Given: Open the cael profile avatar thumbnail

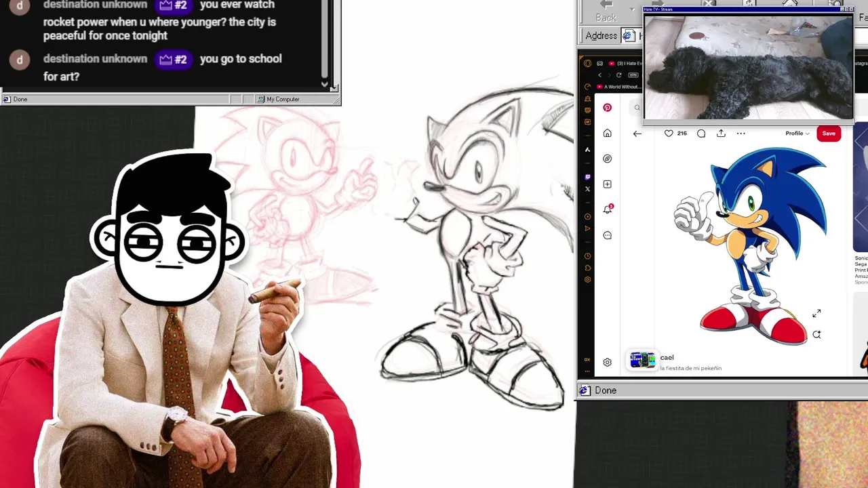Looking at the screenshot, I should (642, 360).
